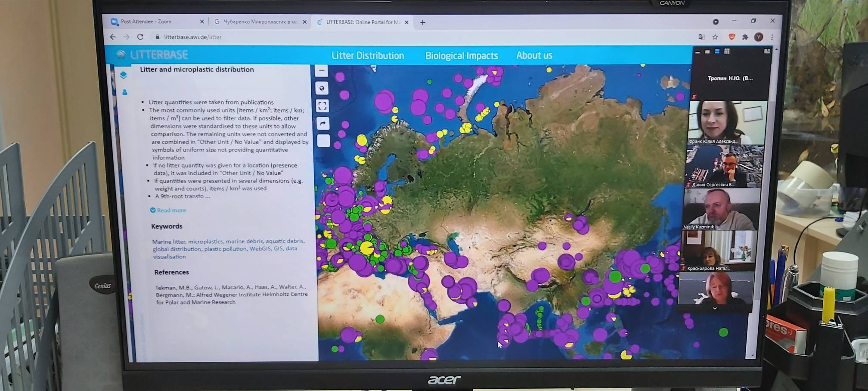Click bullet 'Litter quantities were taken from publications'

tap(211, 102)
